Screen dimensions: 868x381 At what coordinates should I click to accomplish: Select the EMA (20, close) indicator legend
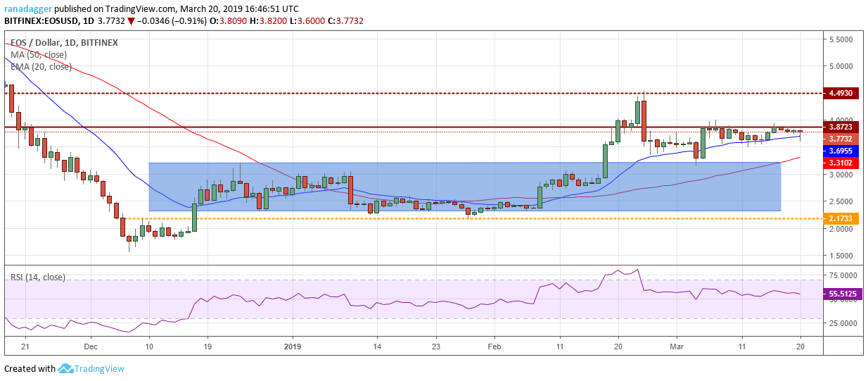(x=41, y=67)
